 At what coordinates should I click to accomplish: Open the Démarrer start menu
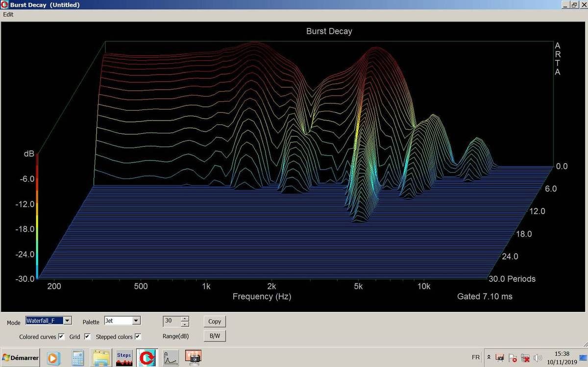(x=21, y=358)
